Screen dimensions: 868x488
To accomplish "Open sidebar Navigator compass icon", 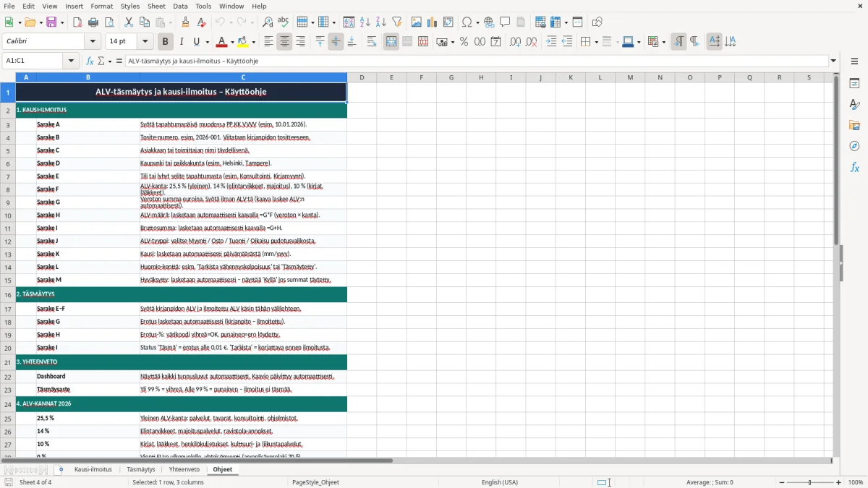I will (854, 147).
